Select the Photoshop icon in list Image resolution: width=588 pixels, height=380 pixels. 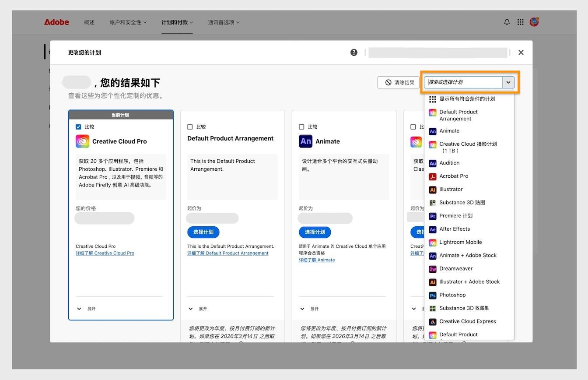pyautogui.click(x=433, y=295)
